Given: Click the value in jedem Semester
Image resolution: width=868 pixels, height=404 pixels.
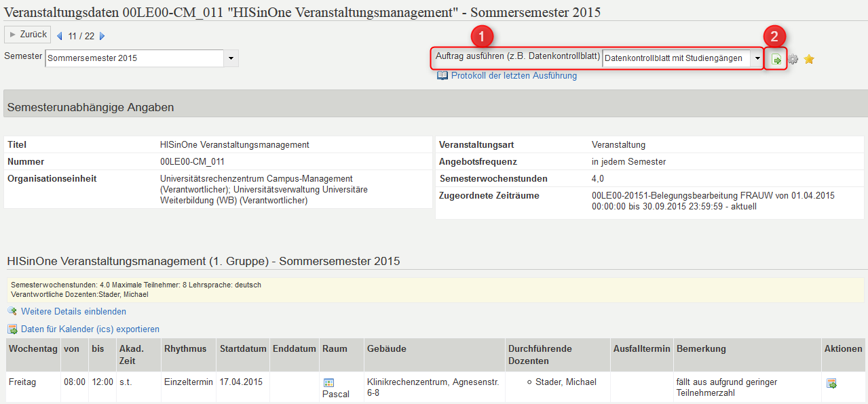Looking at the screenshot, I should pyautogui.click(x=628, y=162).
